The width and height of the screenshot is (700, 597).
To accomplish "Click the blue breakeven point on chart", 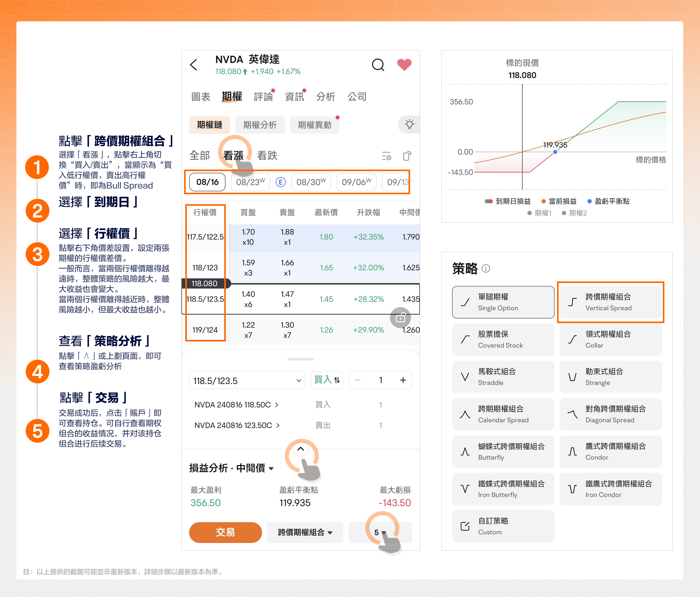I will point(555,152).
